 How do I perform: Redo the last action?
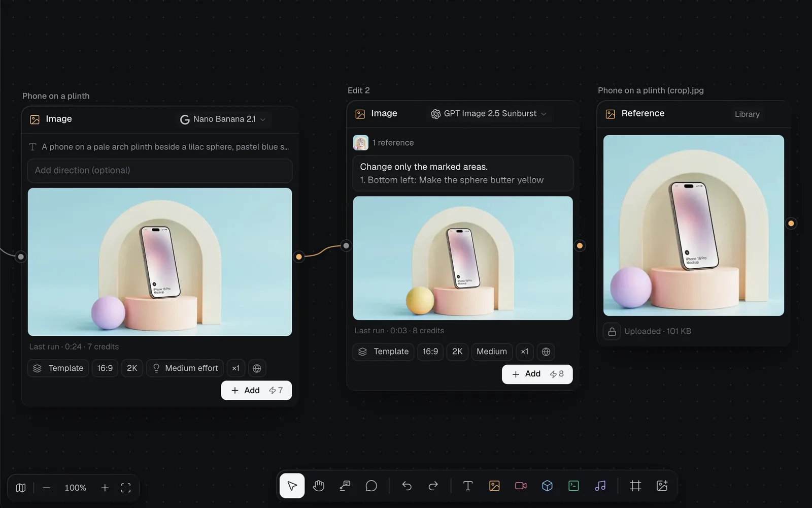(x=433, y=486)
